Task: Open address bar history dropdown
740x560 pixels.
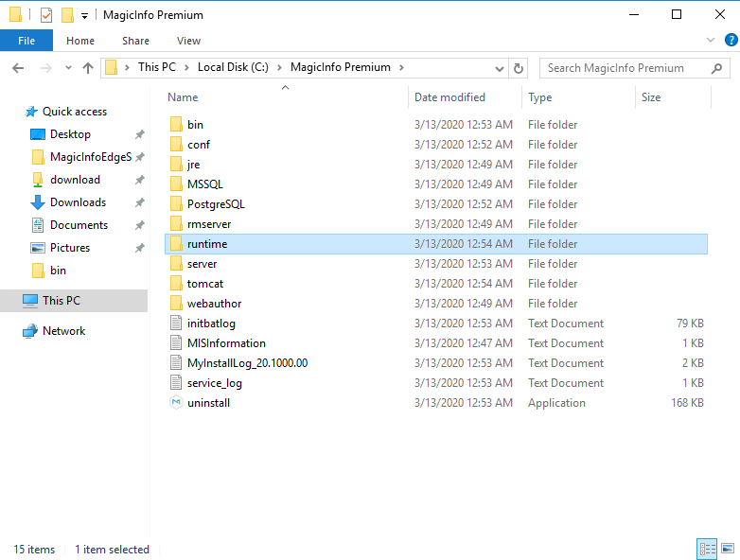Action: pyautogui.click(x=500, y=69)
